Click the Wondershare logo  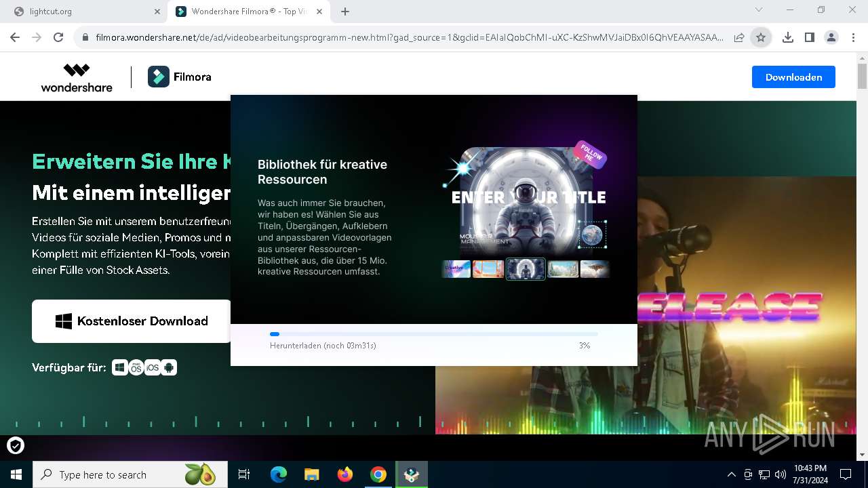click(x=77, y=77)
